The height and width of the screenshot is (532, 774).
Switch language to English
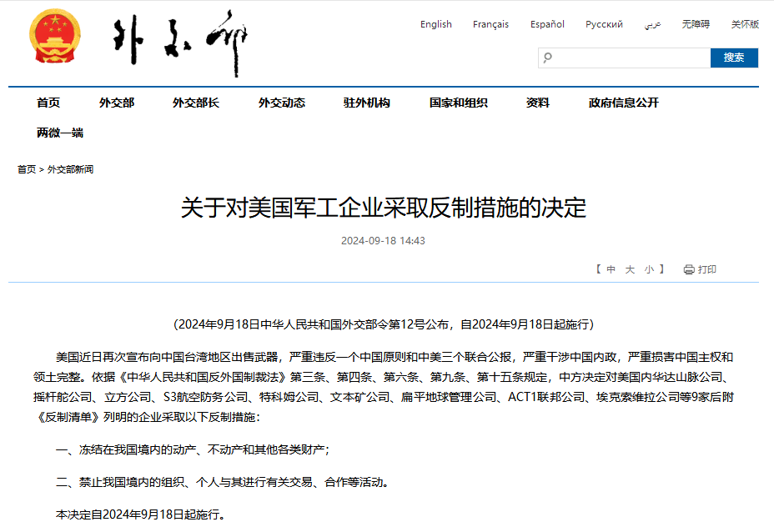[x=435, y=24]
